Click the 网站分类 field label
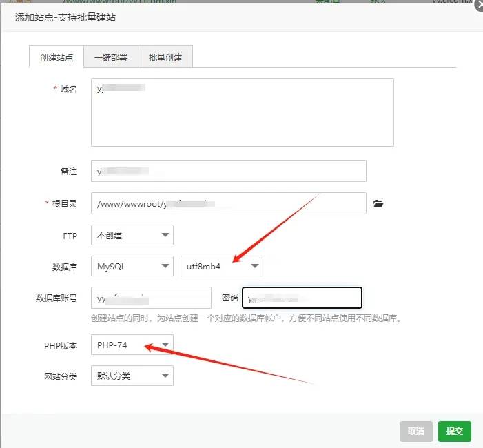 (x=61, y=376)
